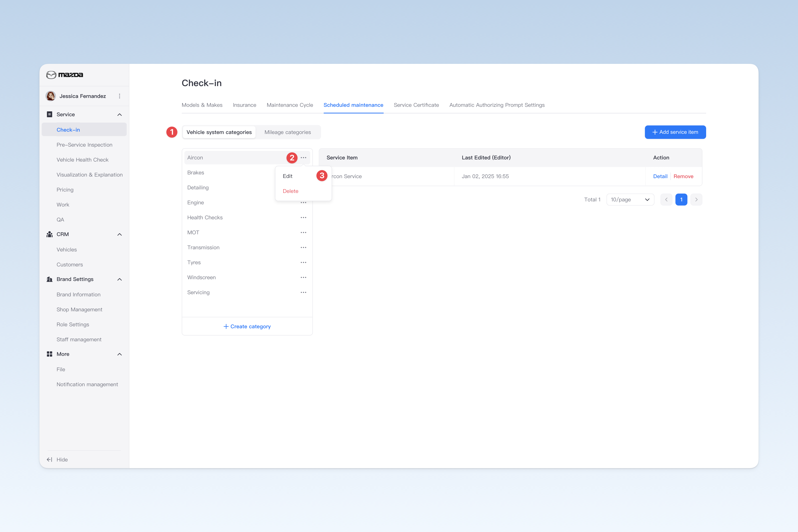Select page 1 in pagination
The width and height of the screenshot is (798, 532).
tap(681, 199)
